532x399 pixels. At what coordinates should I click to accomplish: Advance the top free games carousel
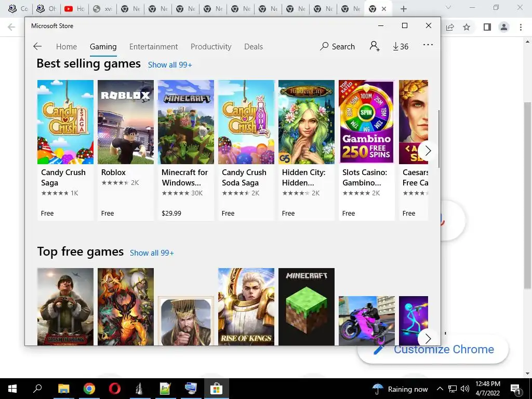click(x=428, y=338)
